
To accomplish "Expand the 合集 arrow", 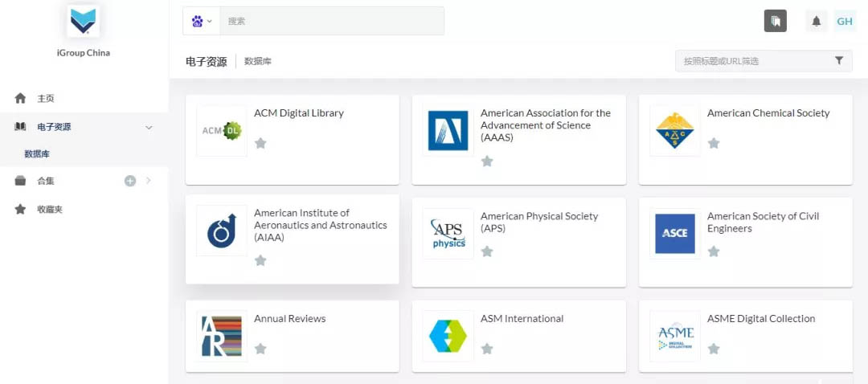I will (x=149, y=181).
